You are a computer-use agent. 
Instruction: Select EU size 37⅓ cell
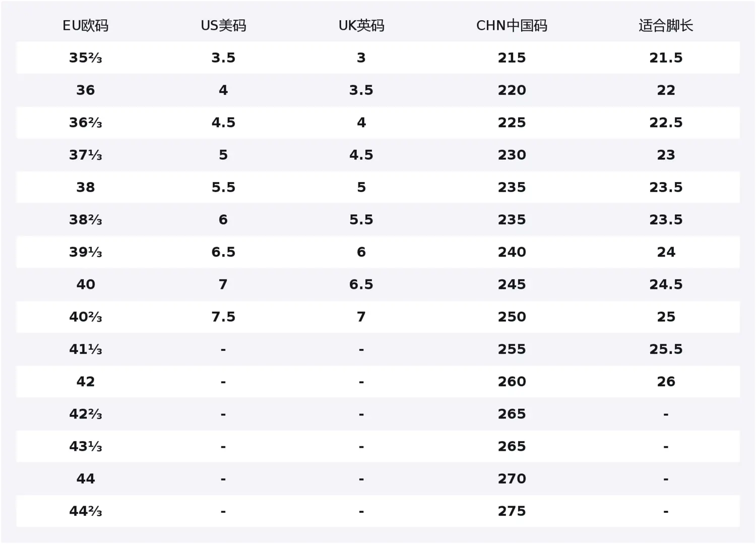coord(85,155)
